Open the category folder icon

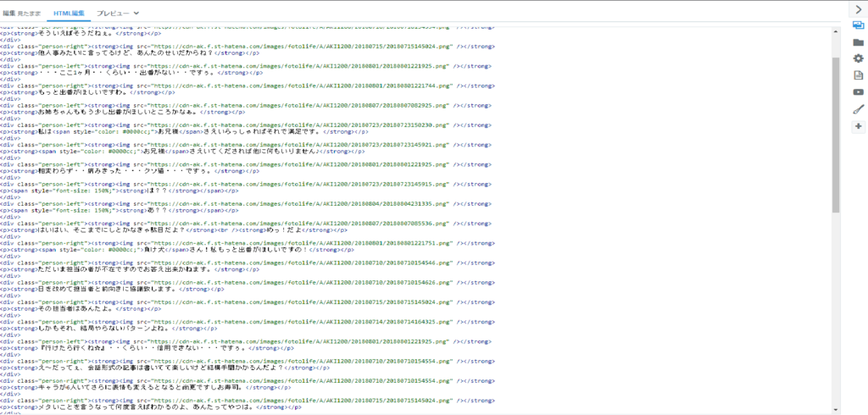pyautogui.click(x=858, y=42)
